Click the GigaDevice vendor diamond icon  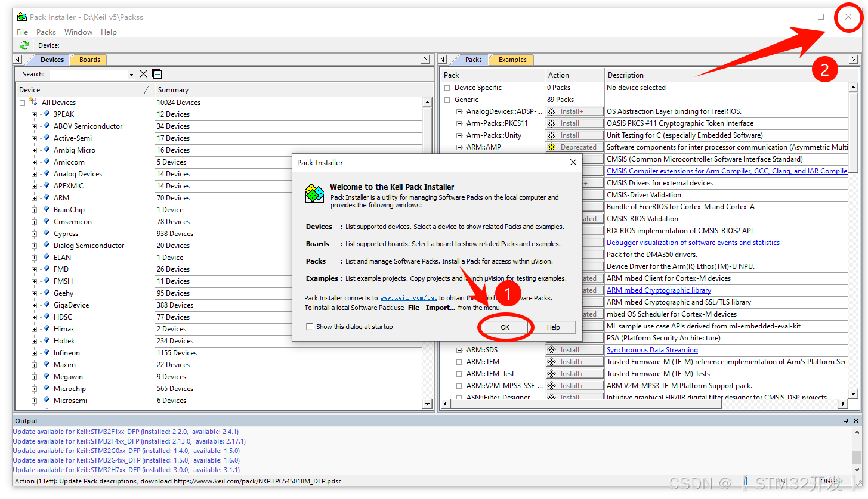click(47, 305)
